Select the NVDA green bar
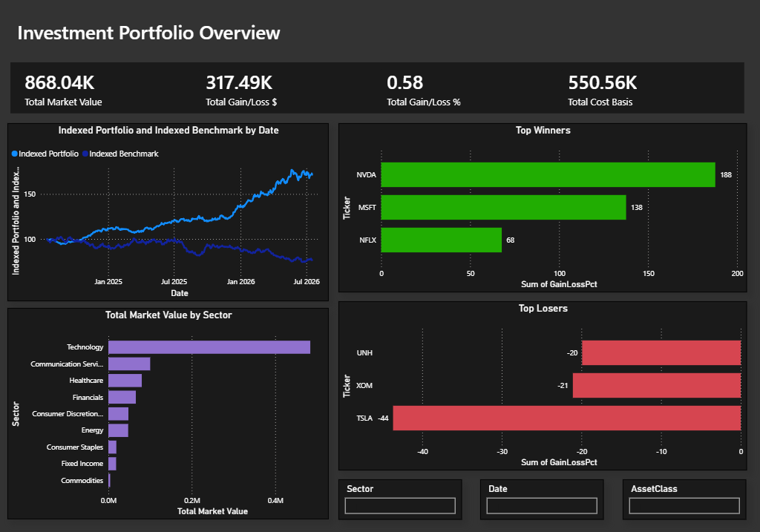Viewport: 760px width, 532px height. coord(548,174)
